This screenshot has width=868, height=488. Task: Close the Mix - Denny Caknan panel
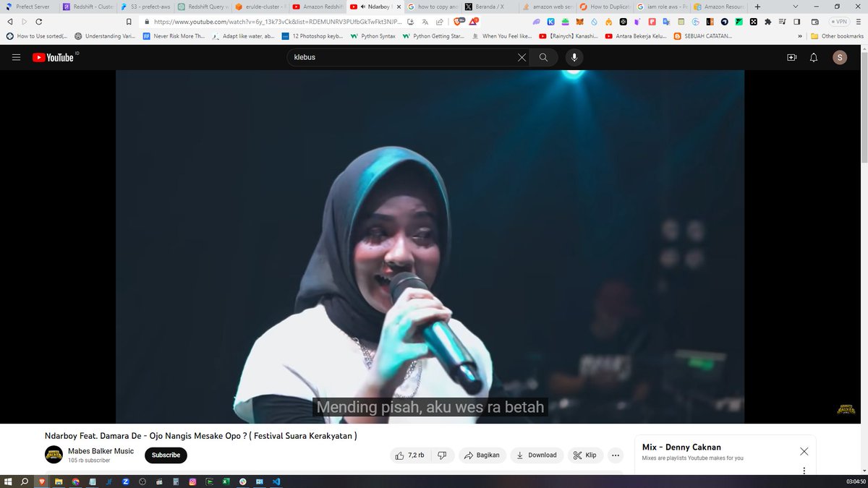(x=804, y=451)
